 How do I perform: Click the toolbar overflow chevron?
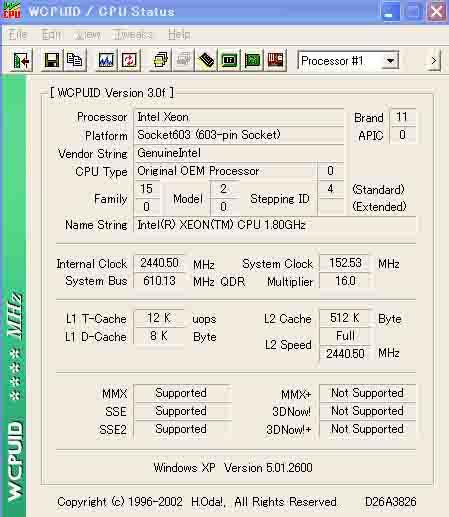(433, 61)
